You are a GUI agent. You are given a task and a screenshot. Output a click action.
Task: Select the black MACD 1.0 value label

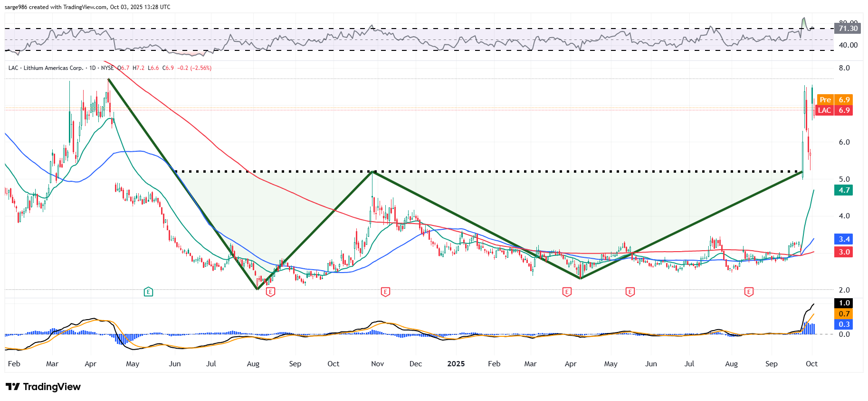click(x=844, y=303)
